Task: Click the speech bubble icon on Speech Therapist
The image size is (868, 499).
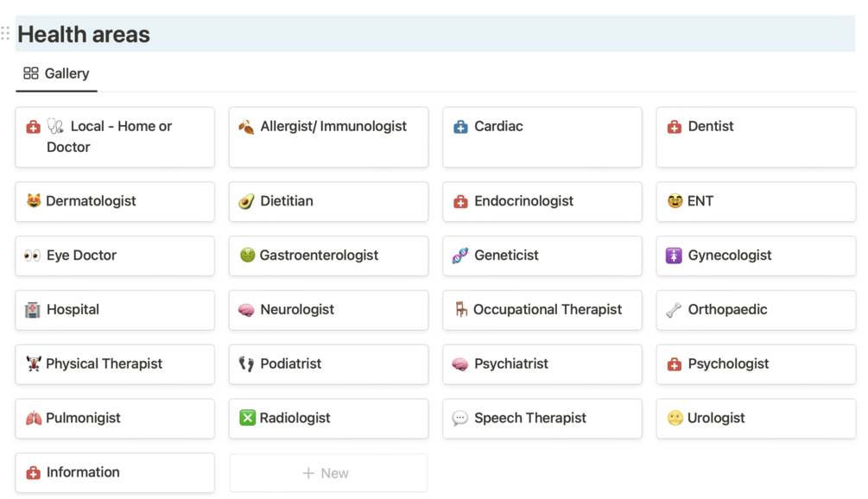Action: [x=460, y=419]
